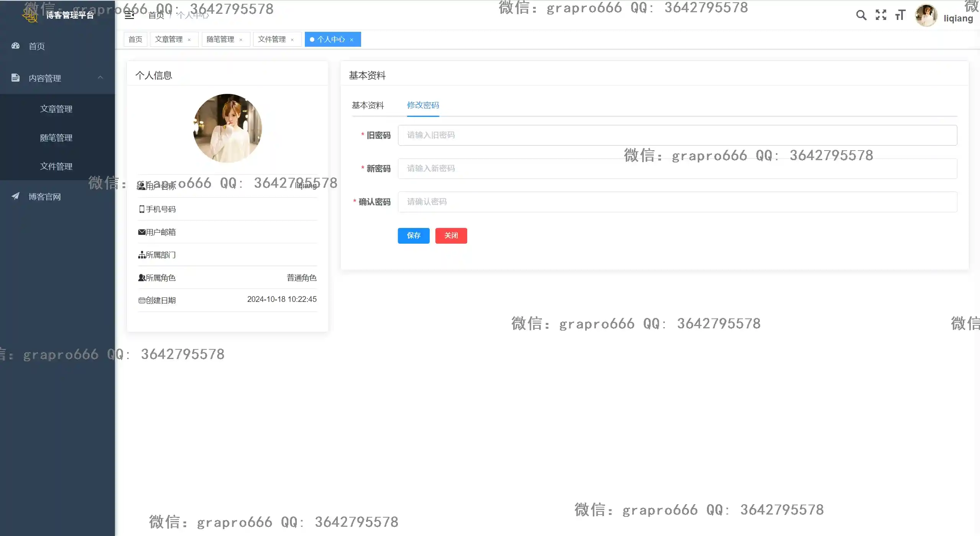
Task: Click the search magnifier icon
Action: coord(861,15)
